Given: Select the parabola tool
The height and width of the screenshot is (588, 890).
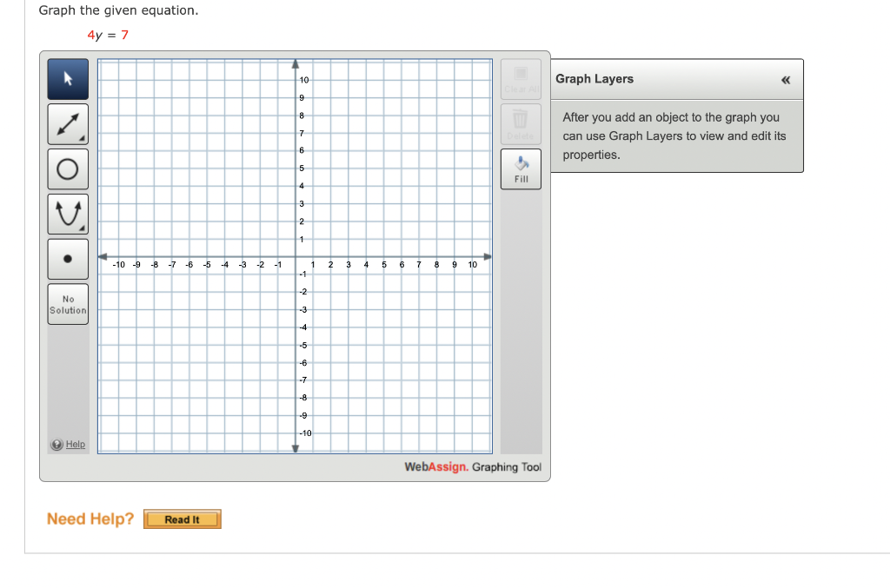Looking at the screenshot, I should [68, 215].
